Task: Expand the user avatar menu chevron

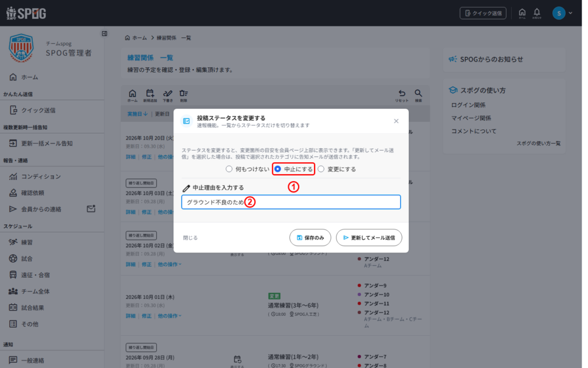Action: [570, 13]
